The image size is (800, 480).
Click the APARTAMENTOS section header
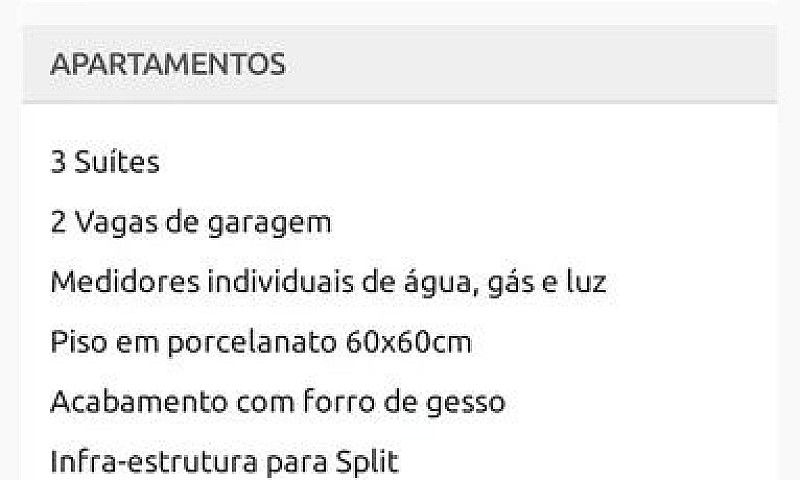pyautogui.click(x=168, y=64)
